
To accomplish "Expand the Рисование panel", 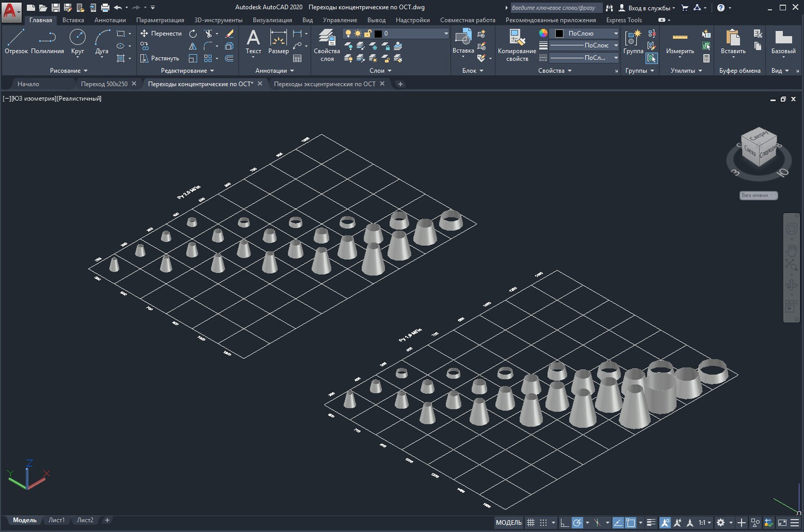I will [x=69, y=71].
